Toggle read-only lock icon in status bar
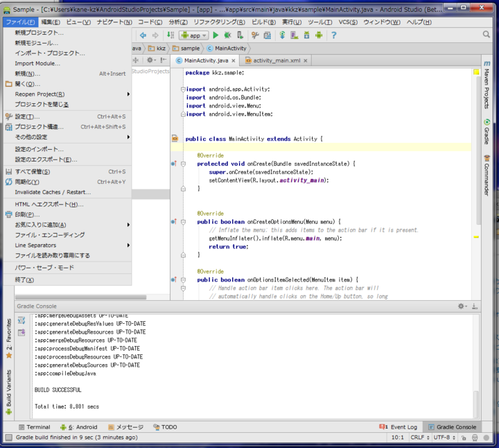 (x=464, y=438)
